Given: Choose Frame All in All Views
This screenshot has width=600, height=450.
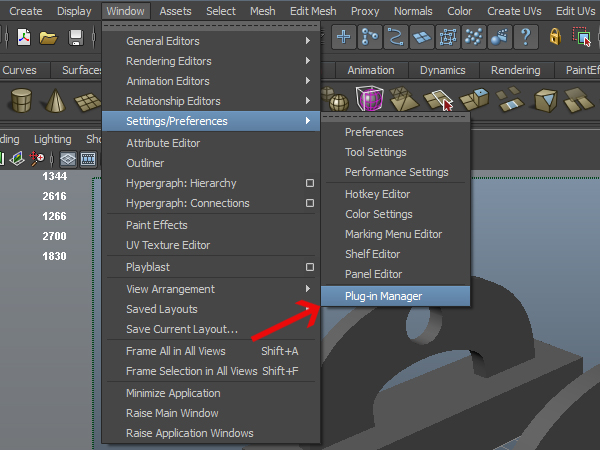Looking at the screenshot, I should (211, 351).
